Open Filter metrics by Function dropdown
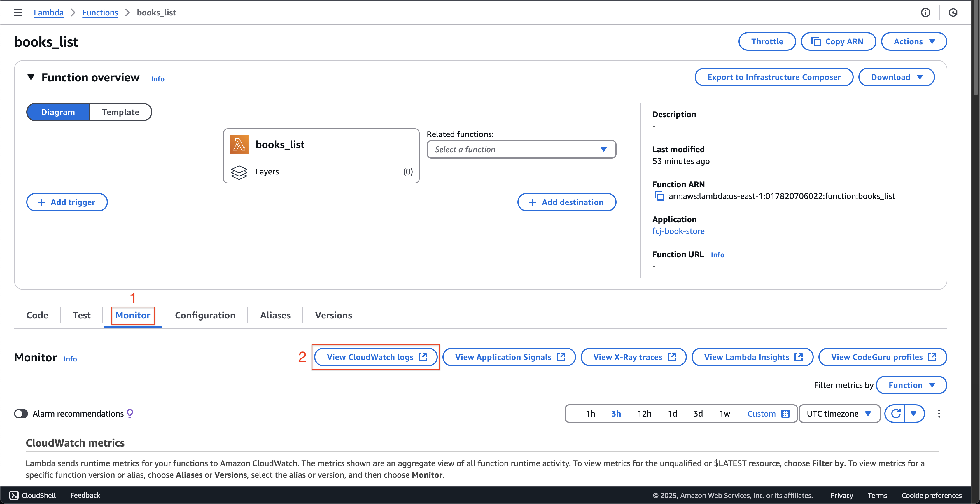 click(x=911, y=385)
